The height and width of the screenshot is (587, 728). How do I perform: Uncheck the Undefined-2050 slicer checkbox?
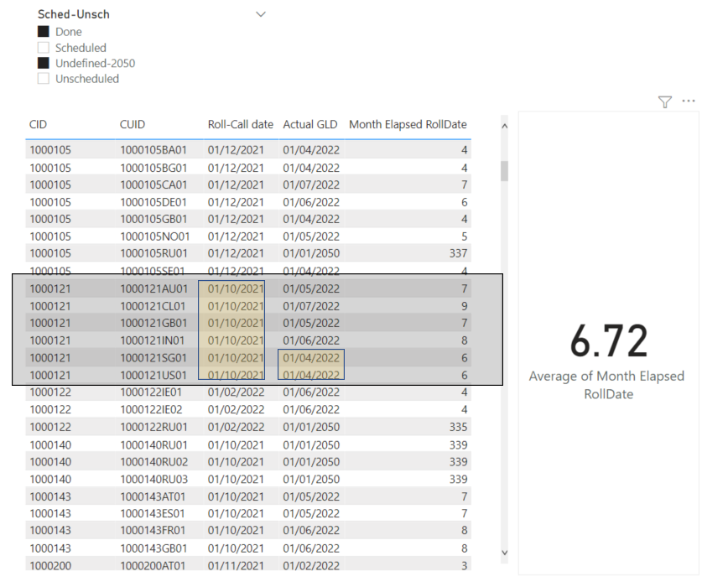43,63
